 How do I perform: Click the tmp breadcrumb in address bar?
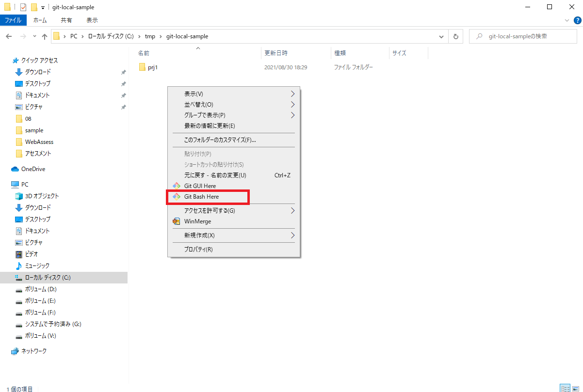[150, 36]
